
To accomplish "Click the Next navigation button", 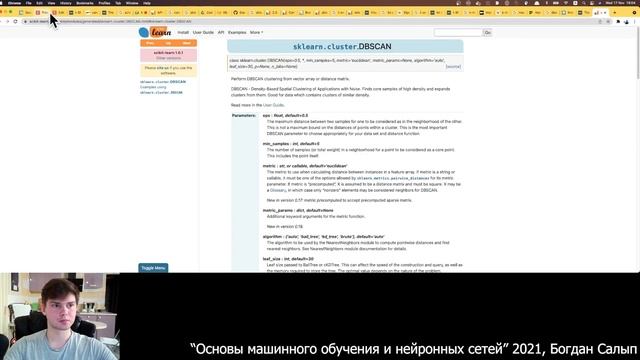I will click(187, 43).
